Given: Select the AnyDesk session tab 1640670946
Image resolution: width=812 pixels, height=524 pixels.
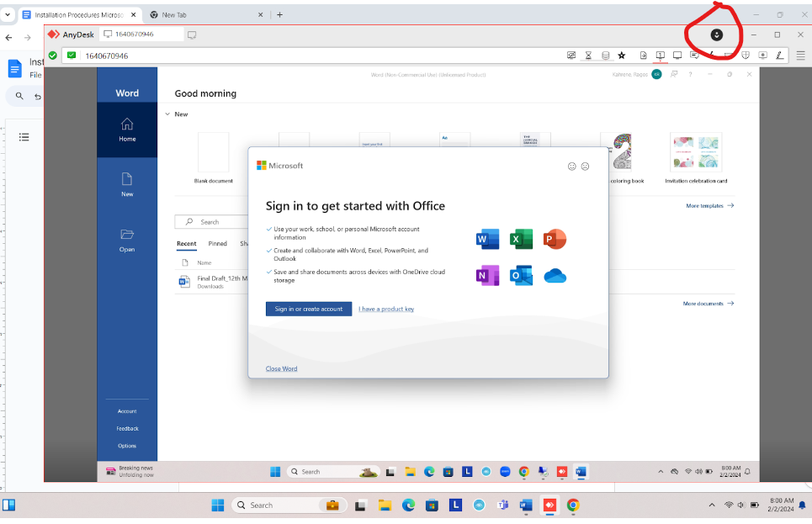Looking at the screenshot, I should click(x=141, y=34).
